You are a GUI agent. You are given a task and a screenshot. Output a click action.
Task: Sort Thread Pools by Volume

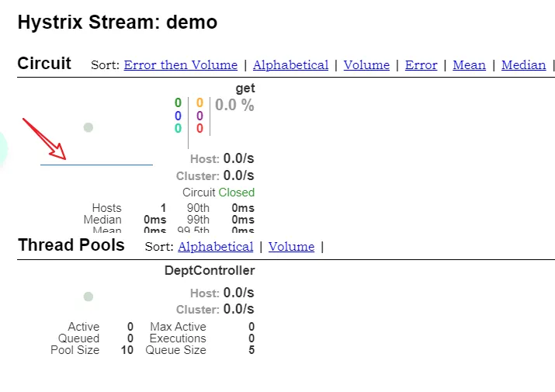coord(291,247)
